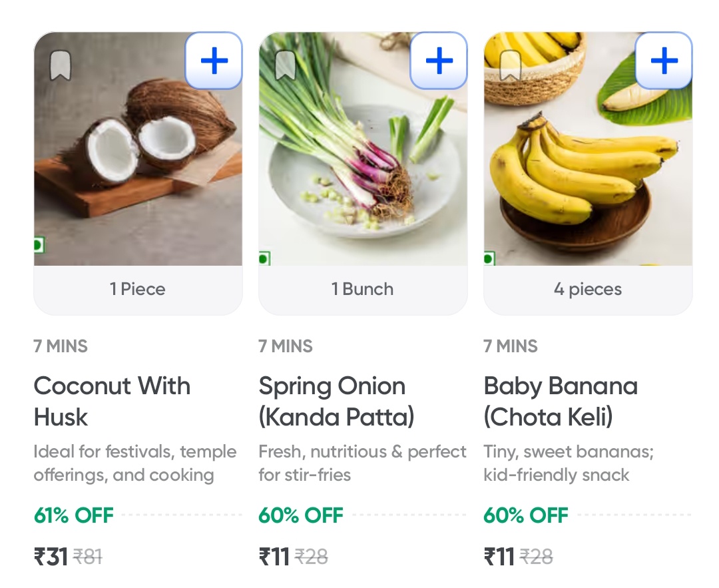Screen dimensions: 719x588
Task: Open Coconut With Husk product title
Action: pyautogui.click(x=112, y=402)
